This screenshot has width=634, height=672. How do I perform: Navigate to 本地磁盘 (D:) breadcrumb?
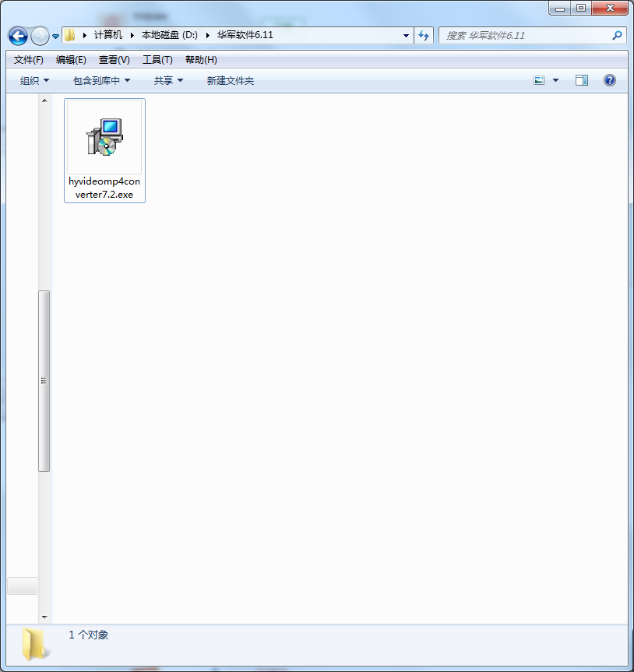[169, 36]
